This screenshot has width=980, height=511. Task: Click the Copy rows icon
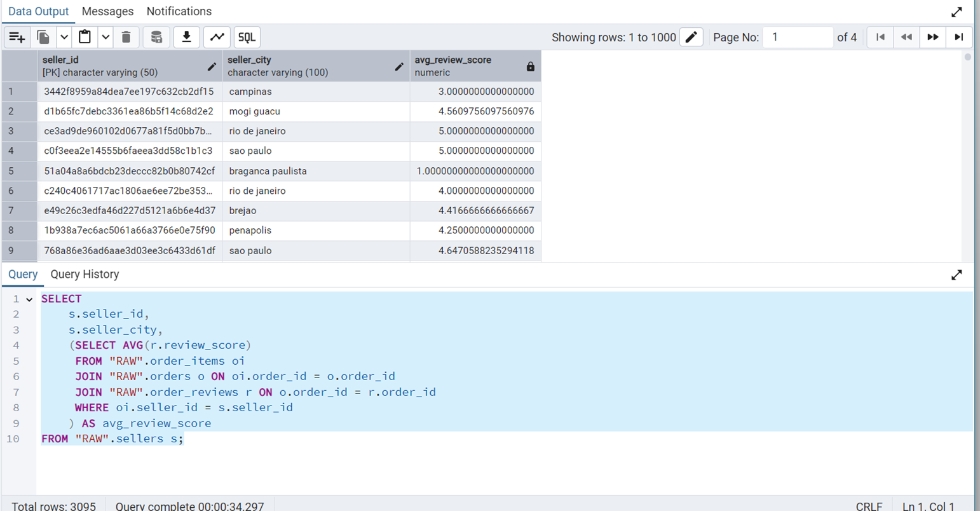click(x=43, y=37)
